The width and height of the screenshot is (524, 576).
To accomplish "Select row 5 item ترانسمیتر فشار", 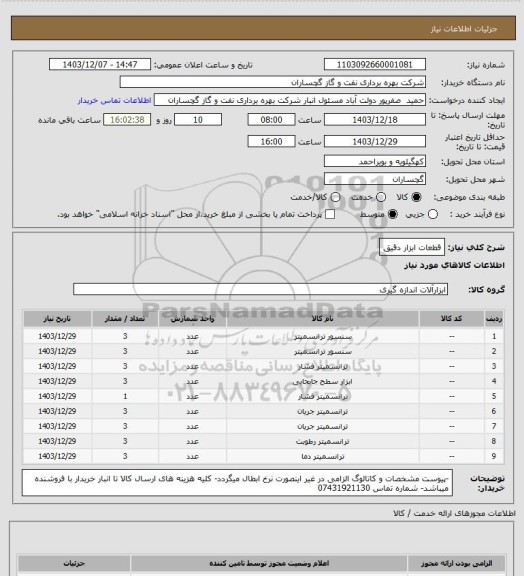I will (x=323, y=396).
